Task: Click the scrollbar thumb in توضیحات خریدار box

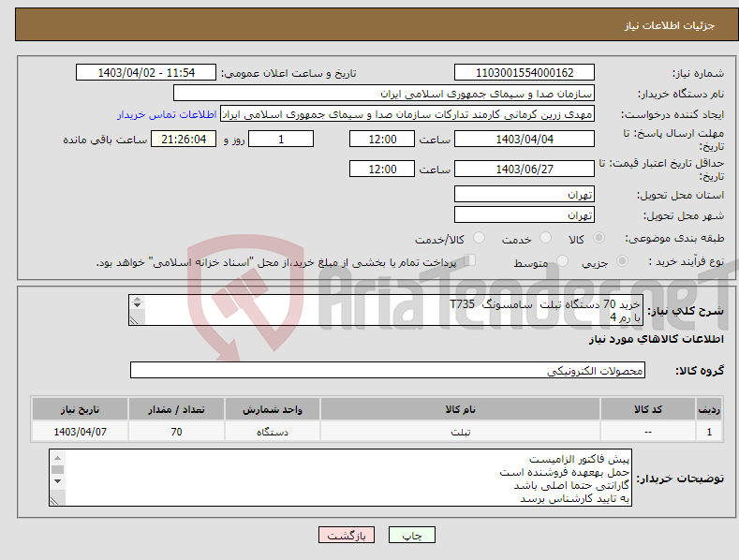Action: pyautogui.click(x=57, y=469)
